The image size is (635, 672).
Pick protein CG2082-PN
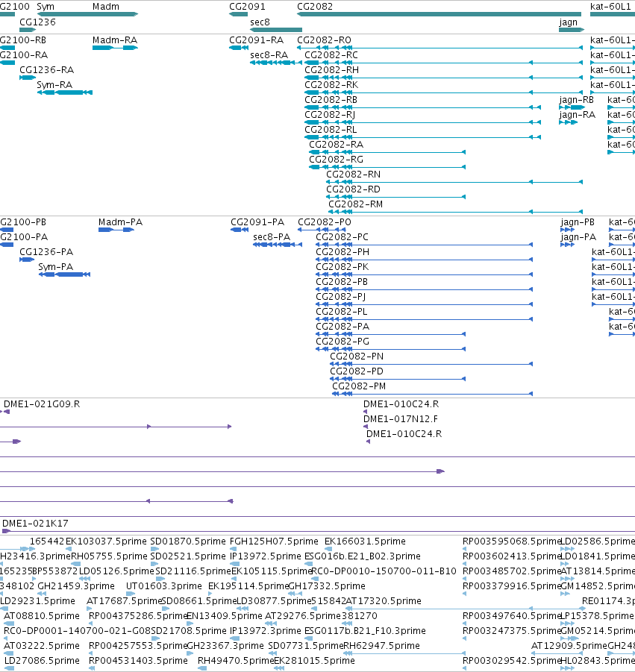[x=357, y=357]
